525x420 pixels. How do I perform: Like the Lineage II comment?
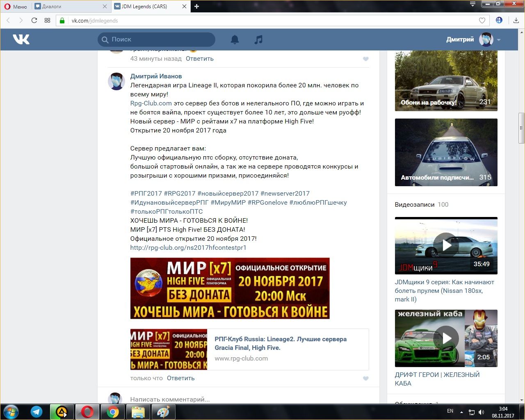(366, 379)
